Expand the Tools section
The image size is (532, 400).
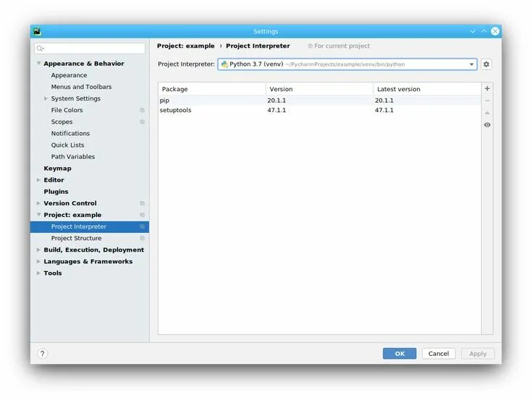(x=38, y=273)
